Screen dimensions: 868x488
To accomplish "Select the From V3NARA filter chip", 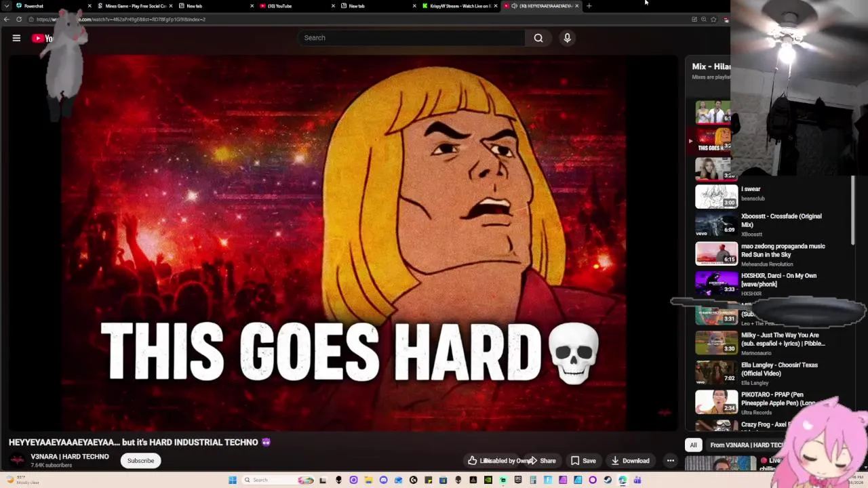I will click(746, 445).
